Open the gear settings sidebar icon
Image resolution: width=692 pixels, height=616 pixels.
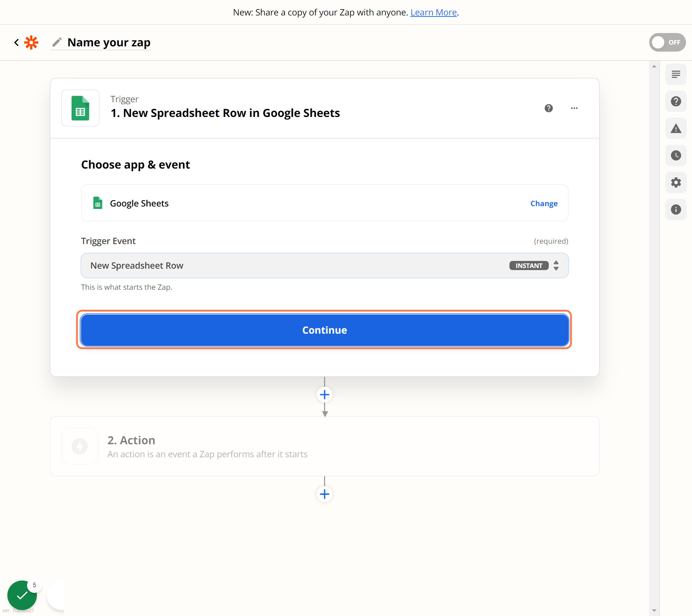pos(676,183)
